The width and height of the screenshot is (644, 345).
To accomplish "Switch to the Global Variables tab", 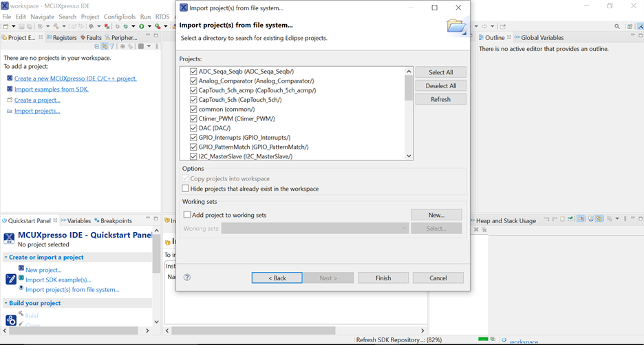I will coord(539,37).
